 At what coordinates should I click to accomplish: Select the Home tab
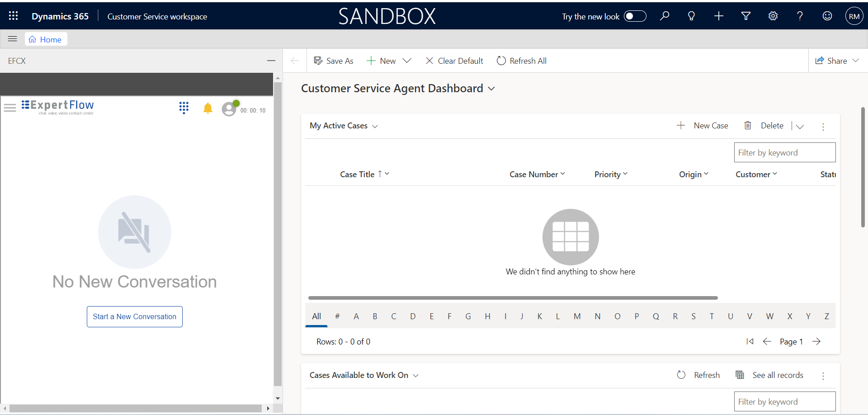tap(46, 39)
